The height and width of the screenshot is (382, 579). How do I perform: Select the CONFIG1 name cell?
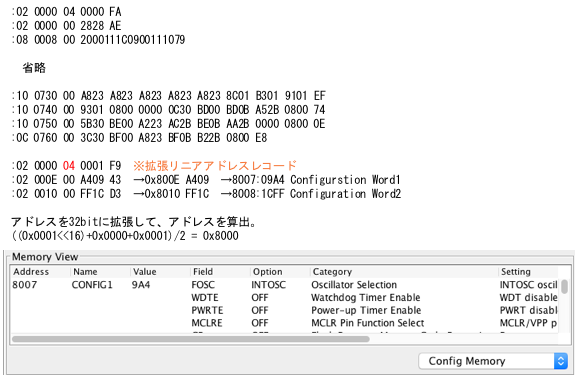pyautogui.click(x=92, y=285)
